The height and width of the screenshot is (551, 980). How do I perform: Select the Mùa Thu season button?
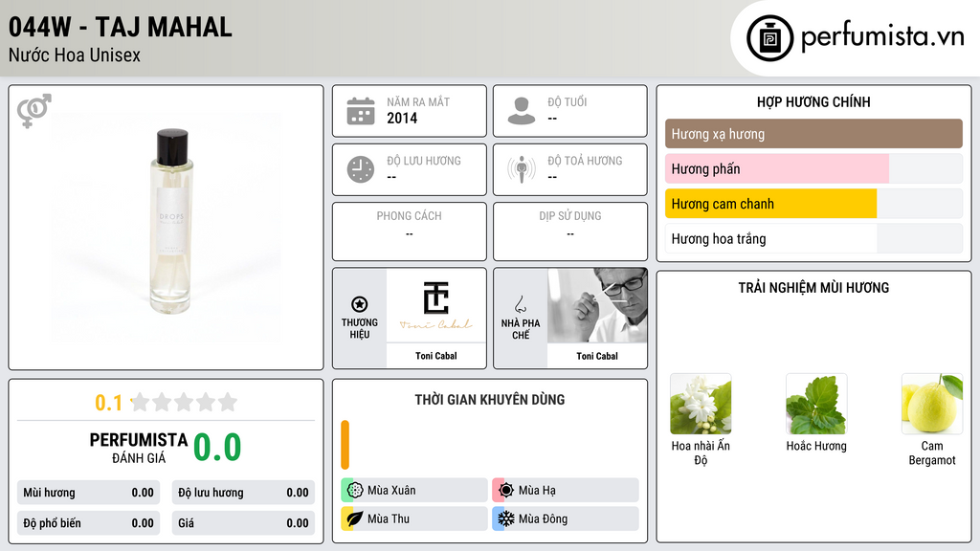click(414, 518)
